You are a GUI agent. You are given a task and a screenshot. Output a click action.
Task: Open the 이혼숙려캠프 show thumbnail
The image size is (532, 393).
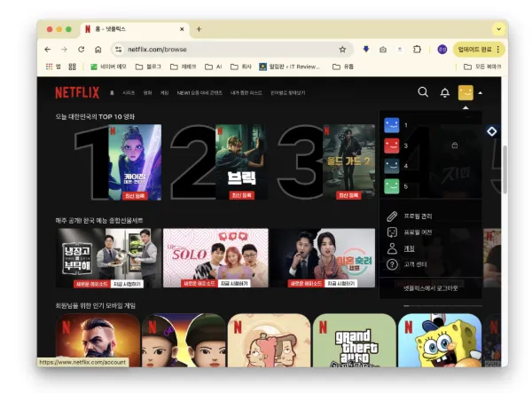(323, 258)
